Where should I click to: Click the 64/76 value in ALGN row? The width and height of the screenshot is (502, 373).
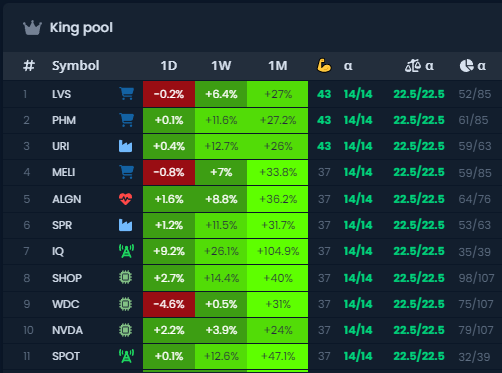[x=475, y=199]
